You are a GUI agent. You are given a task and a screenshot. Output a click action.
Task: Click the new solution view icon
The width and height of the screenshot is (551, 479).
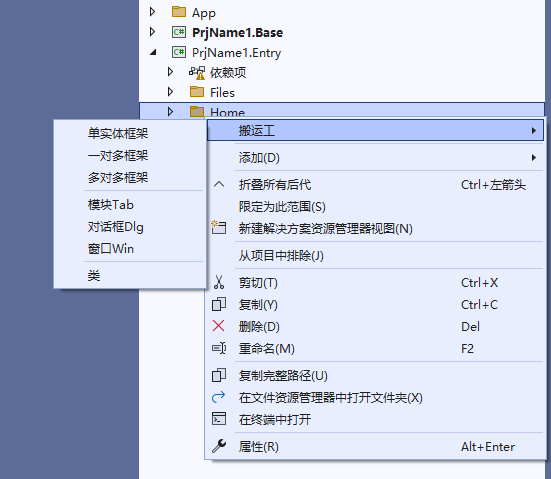click(219, 227)
